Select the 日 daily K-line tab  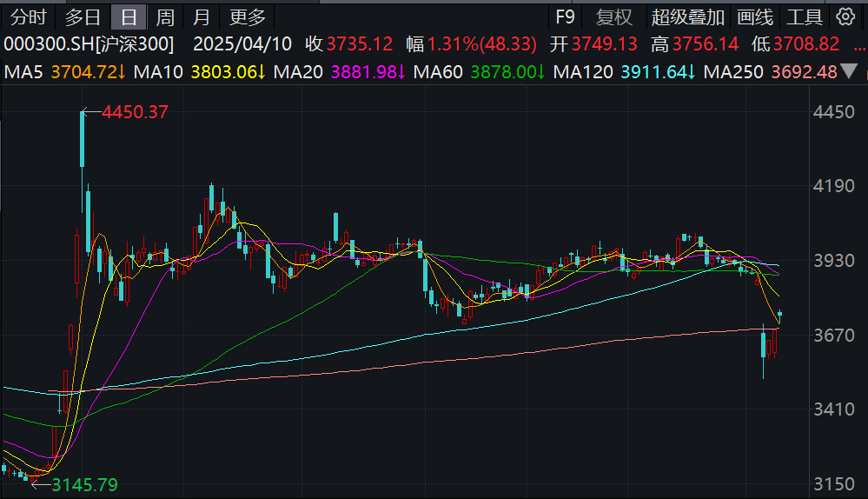(x=129, y=17)
